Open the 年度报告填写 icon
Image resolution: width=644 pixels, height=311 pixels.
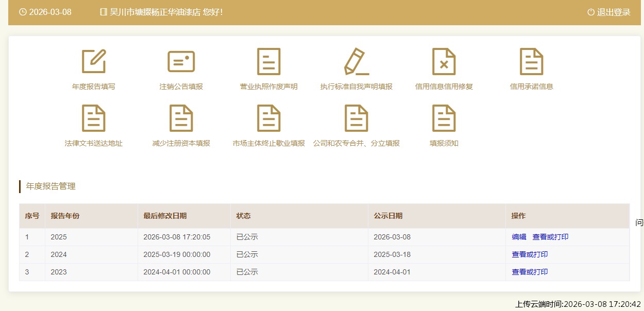click(94, 62)
